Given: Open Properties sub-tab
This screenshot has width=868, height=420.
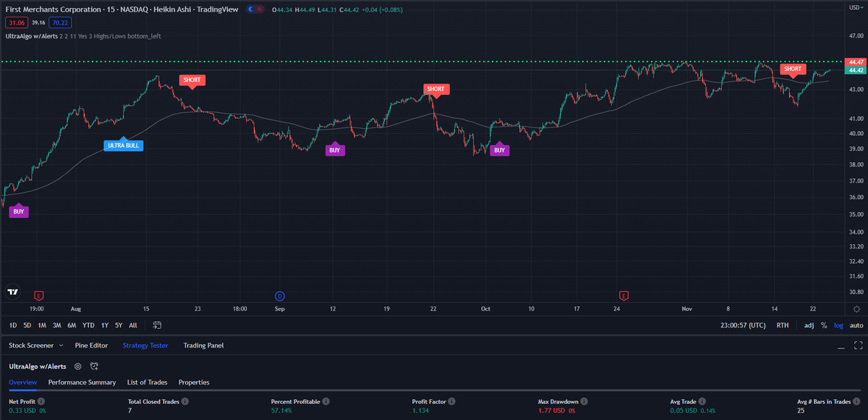Looking at the screenshot, I should coord(194,382).
